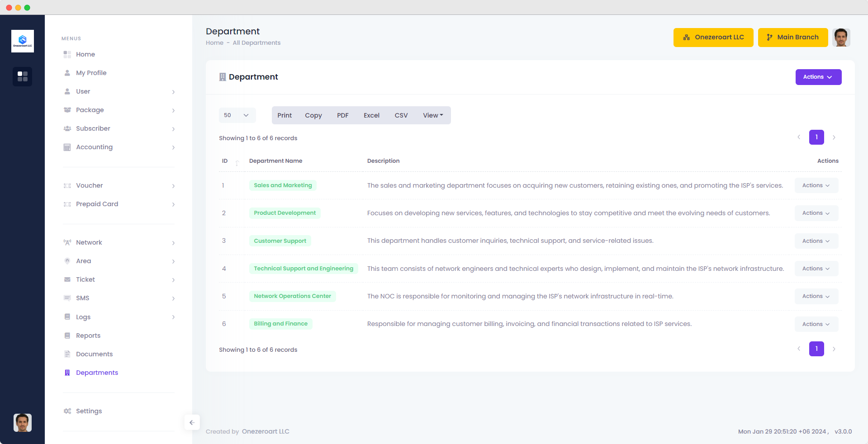Click the Onezeroart LLC yellow button
This screenshot has height=444, width=868.
click(x=713, y=38)
